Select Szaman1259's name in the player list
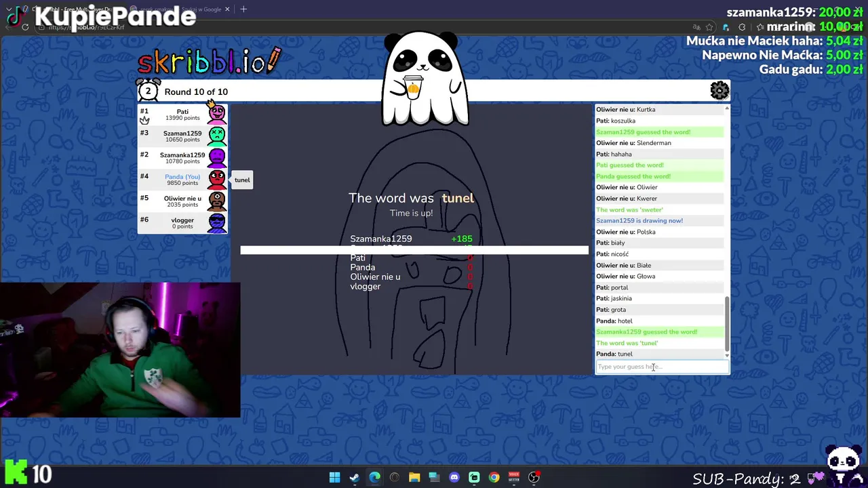868x488 pixels. (x=182, y=134)
